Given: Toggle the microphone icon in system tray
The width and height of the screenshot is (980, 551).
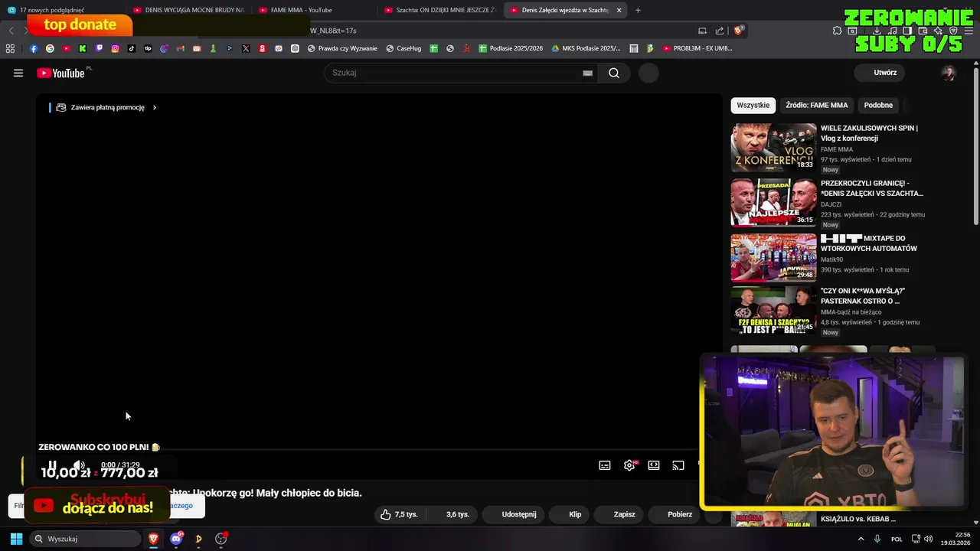Looking at the screenshot, I should pos(877,539).
